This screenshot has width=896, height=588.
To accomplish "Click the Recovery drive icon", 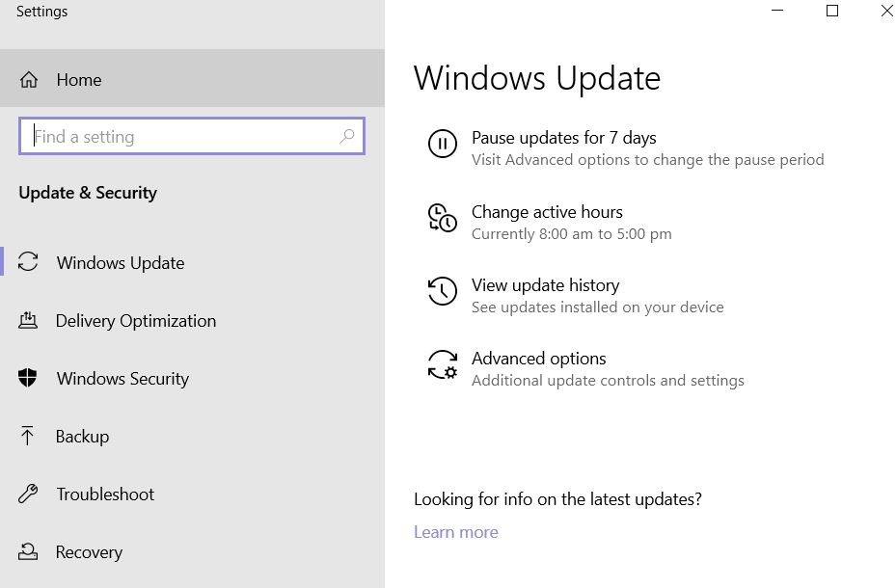I will point(28,551).
